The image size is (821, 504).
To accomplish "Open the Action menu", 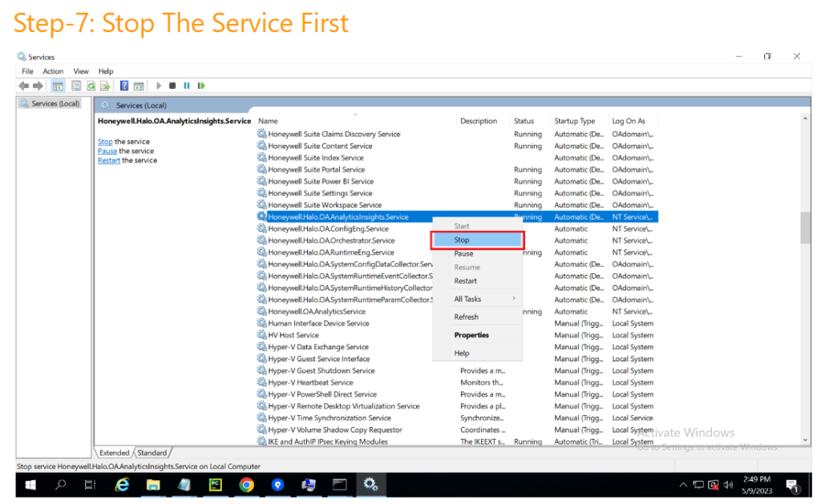I will [x=53, y=71].
